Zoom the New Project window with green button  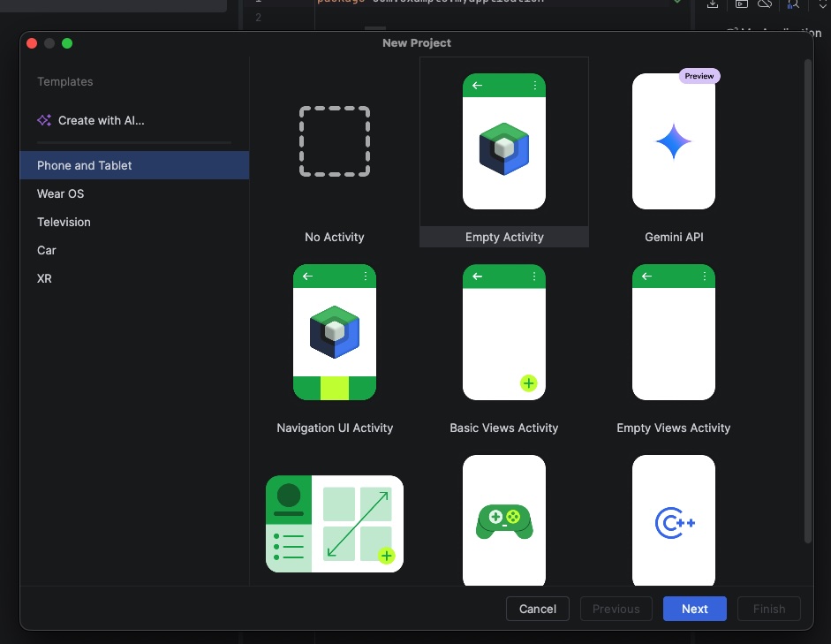coord(67,43)
